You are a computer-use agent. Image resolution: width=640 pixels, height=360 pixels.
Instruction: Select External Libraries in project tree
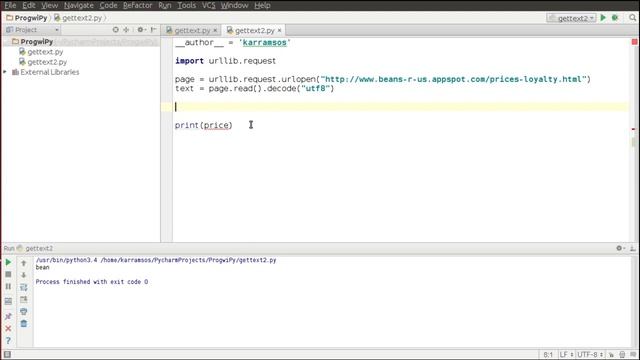point(49,72)
